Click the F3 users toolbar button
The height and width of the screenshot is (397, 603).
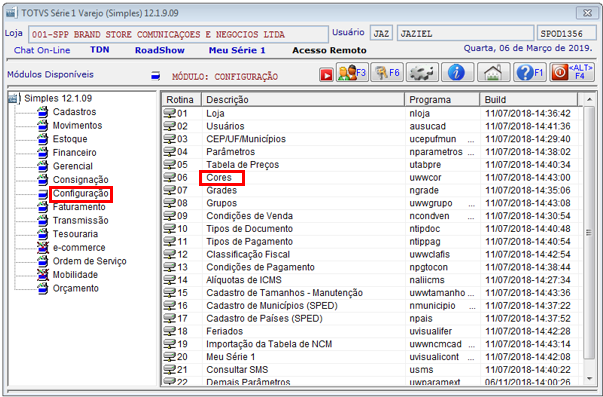[x=352, y=72]
